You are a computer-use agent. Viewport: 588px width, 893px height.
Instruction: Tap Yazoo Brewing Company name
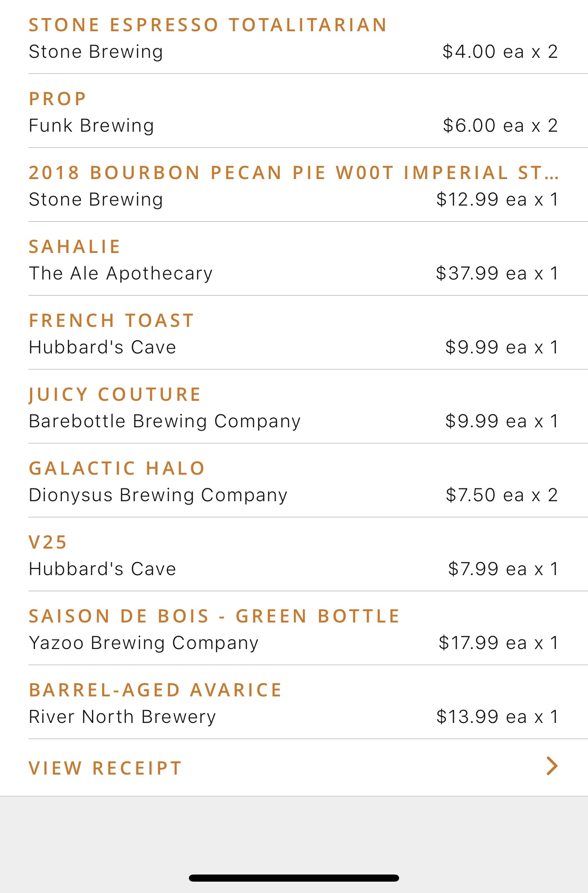144,643
